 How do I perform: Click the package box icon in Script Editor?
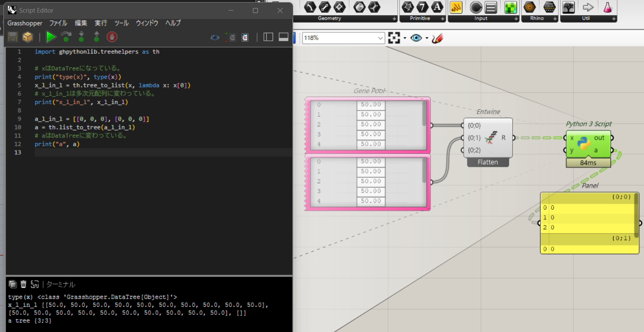(x=28, y=37)
